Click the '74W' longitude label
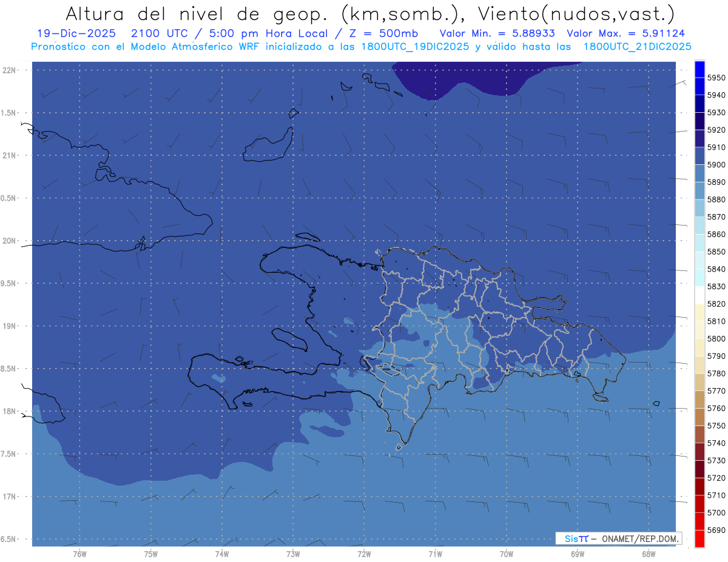 [x=222, y=554]
